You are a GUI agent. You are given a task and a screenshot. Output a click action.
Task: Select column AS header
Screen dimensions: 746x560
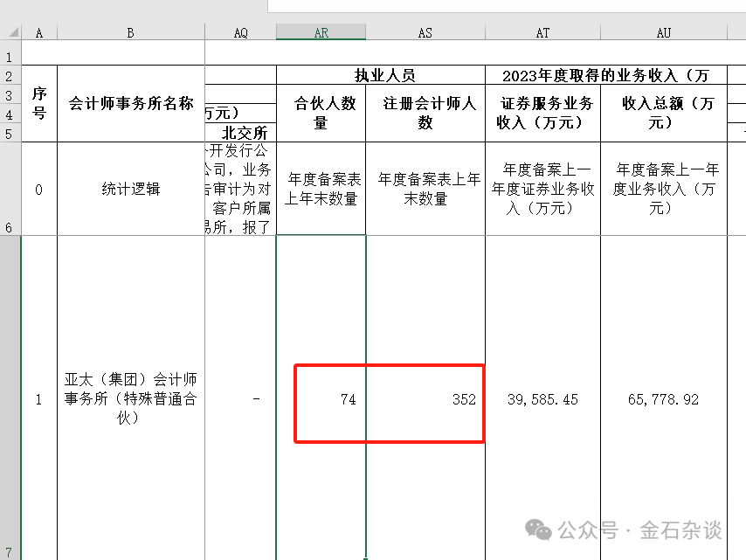[425, 33]
